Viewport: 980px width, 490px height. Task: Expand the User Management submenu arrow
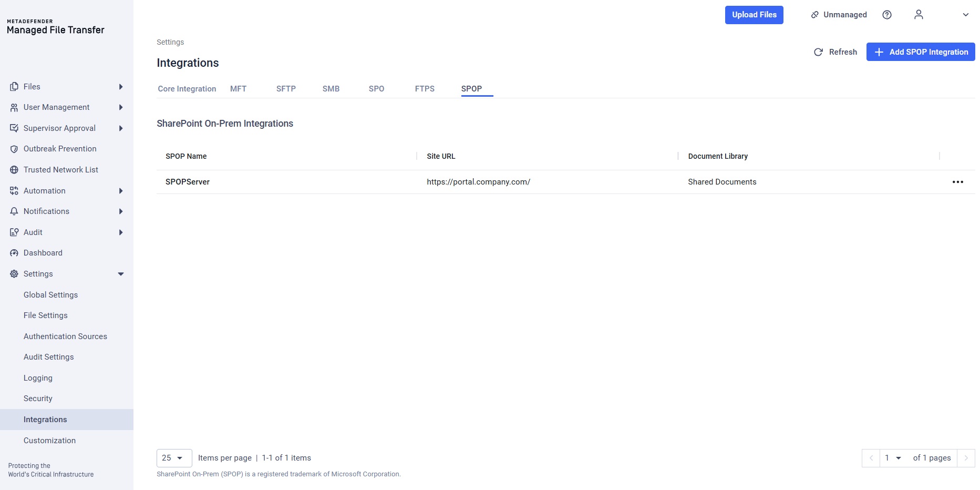121,107
